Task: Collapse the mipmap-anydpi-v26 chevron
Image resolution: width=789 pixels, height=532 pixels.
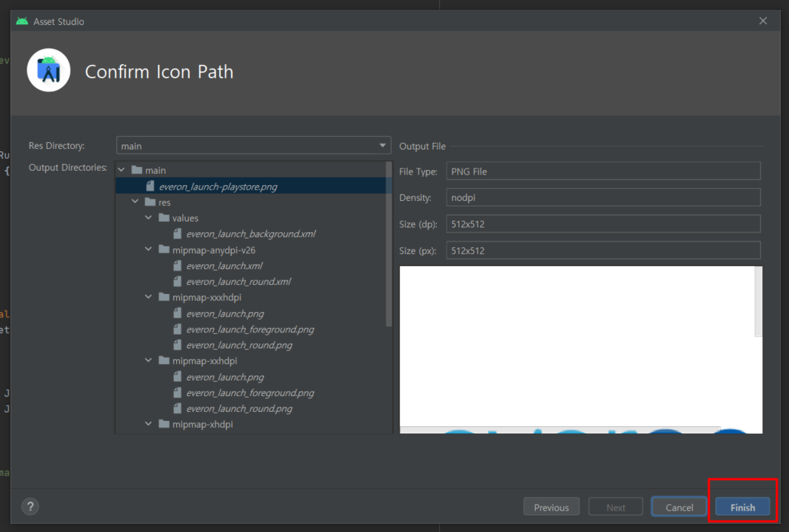Action: click(148, 249)
